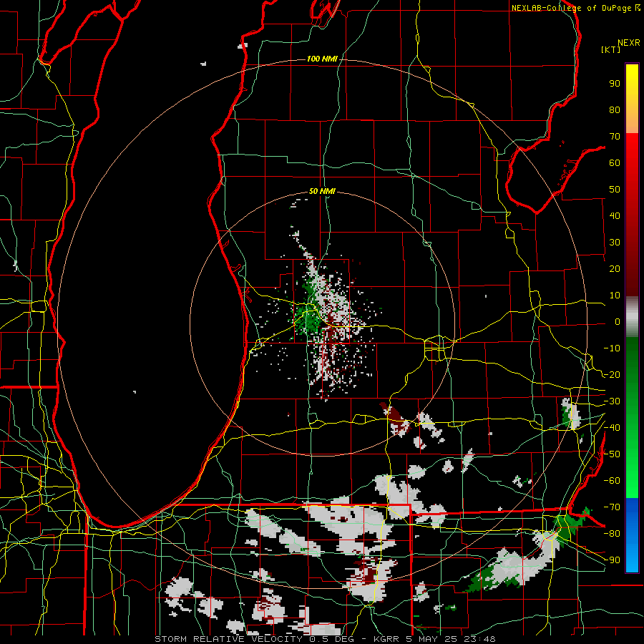
Task: Select the positive 80 value on velocity scale
Action: tap(615, 110)
